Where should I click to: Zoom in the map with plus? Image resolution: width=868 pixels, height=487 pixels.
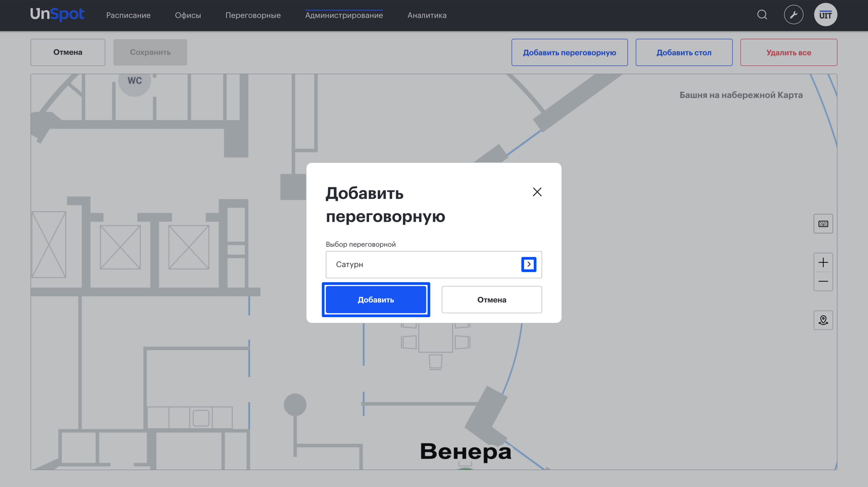[x=823, y=263]
